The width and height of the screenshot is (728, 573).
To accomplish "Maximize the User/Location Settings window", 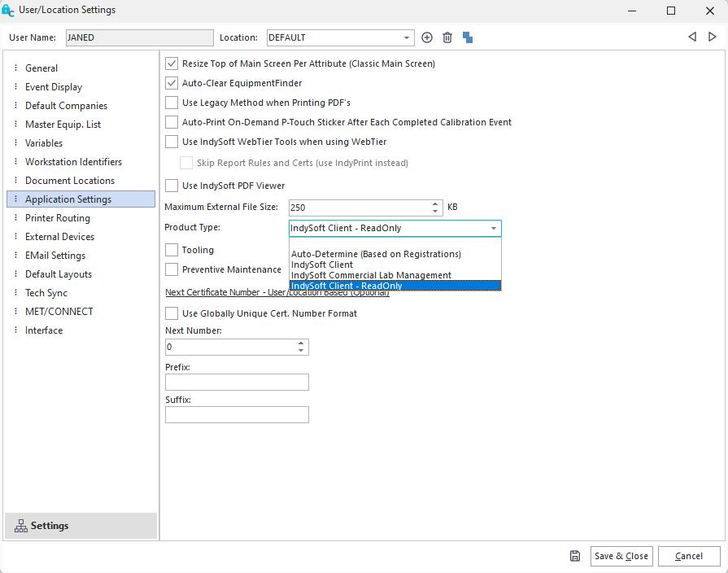I will pyautogui.click(x=671, y=11).
